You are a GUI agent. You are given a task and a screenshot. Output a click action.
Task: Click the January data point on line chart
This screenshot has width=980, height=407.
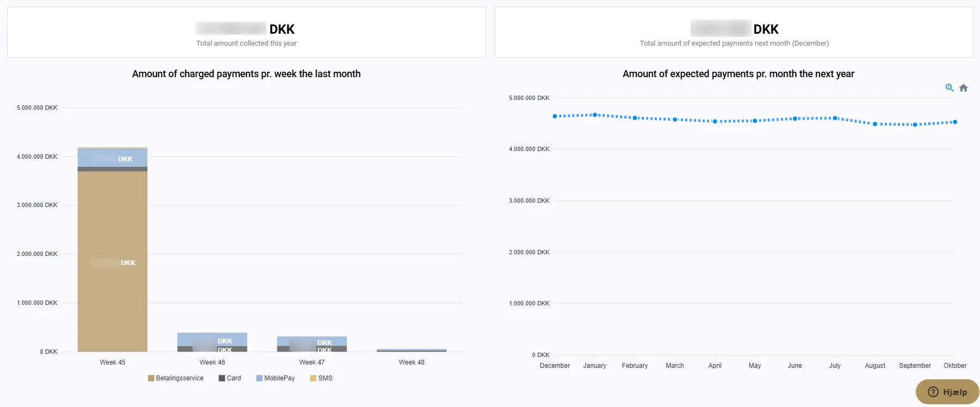tap(595, 115)
